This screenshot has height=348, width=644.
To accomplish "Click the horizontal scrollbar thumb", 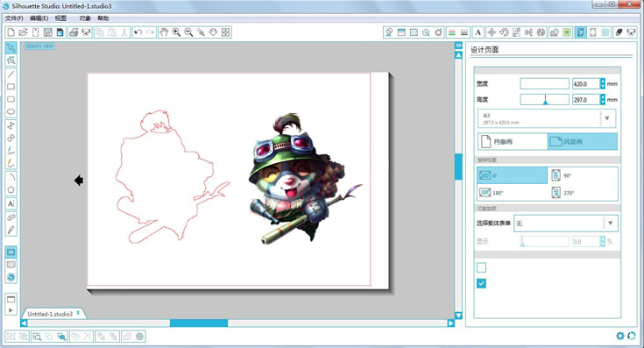I will 199,323.
